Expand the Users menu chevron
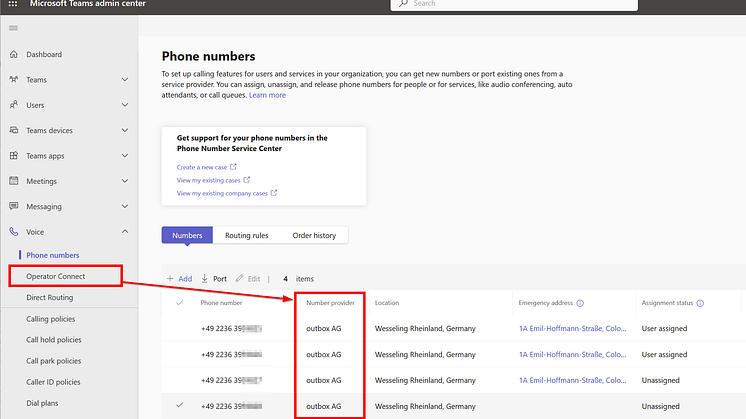This screenshot has width=746, height=419. point(125,105)
